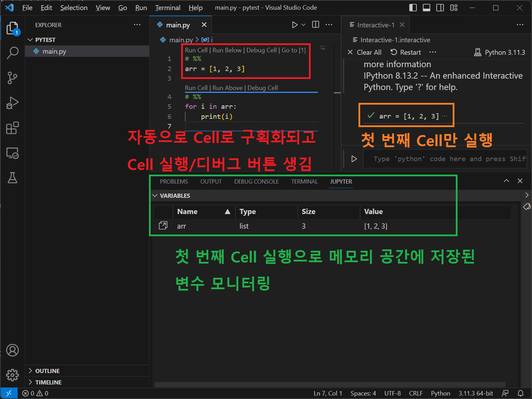Switch to the DEBUG CONSOLE tab
The height and width of the screenshot is (399, 532).
click(x=256, y=181)
